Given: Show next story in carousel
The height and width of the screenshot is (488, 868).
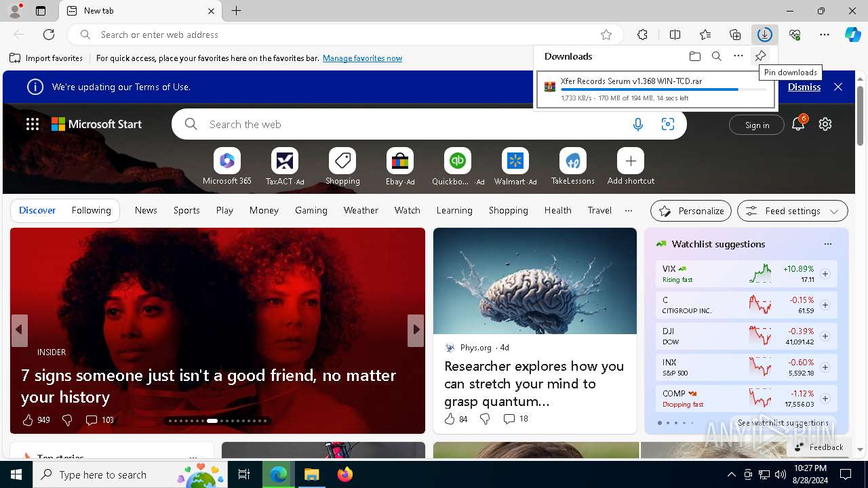Looking at the screenshot, I should click(416, 330).
